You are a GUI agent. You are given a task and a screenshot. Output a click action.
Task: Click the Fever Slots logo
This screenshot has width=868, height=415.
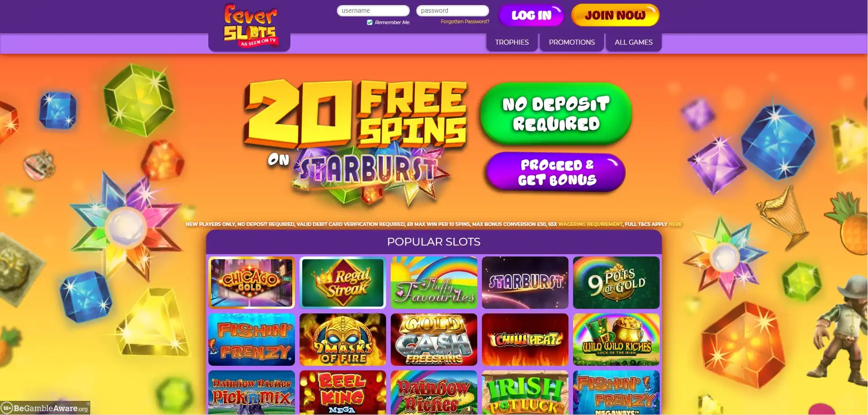click(250, 26)
